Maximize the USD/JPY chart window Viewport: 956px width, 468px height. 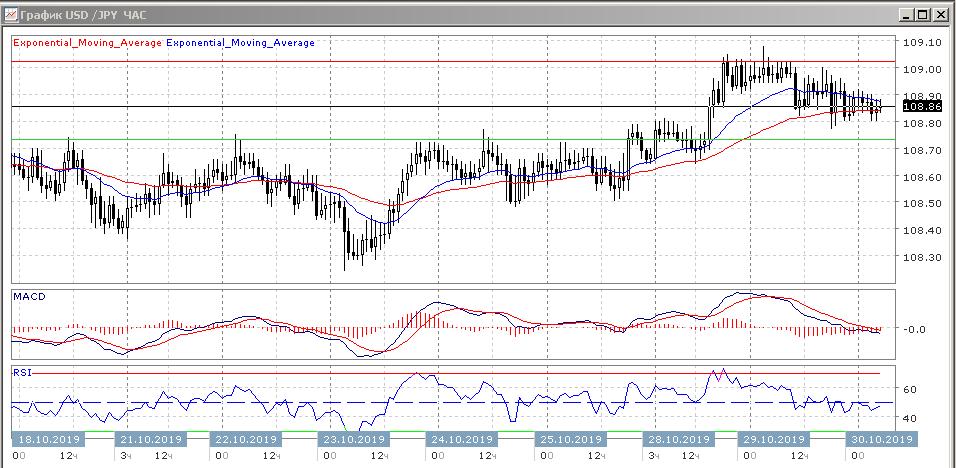(923, 15)
